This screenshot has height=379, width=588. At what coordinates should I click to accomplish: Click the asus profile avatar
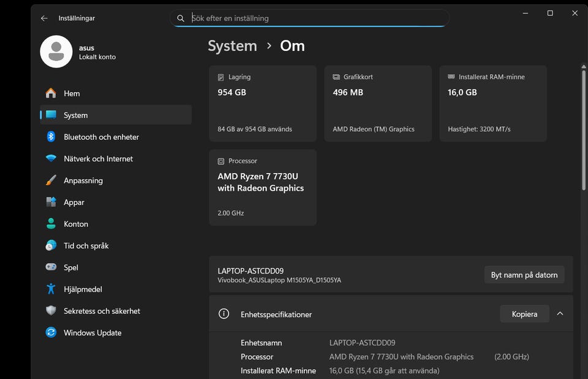(x=56, y=52)
